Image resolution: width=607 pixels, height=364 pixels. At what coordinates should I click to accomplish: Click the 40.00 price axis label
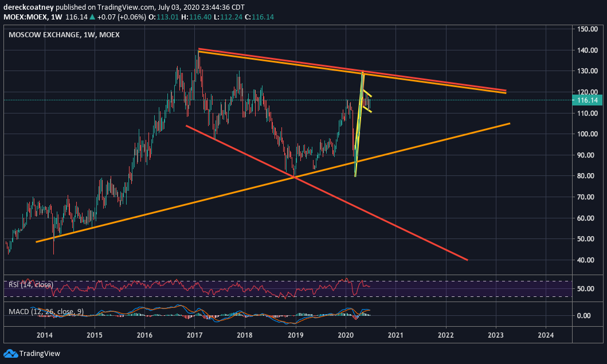(x=586, y=260)
